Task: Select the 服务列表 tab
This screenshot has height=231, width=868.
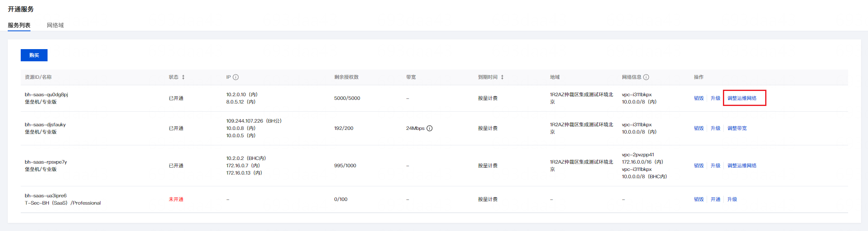Action: [19, 25]
